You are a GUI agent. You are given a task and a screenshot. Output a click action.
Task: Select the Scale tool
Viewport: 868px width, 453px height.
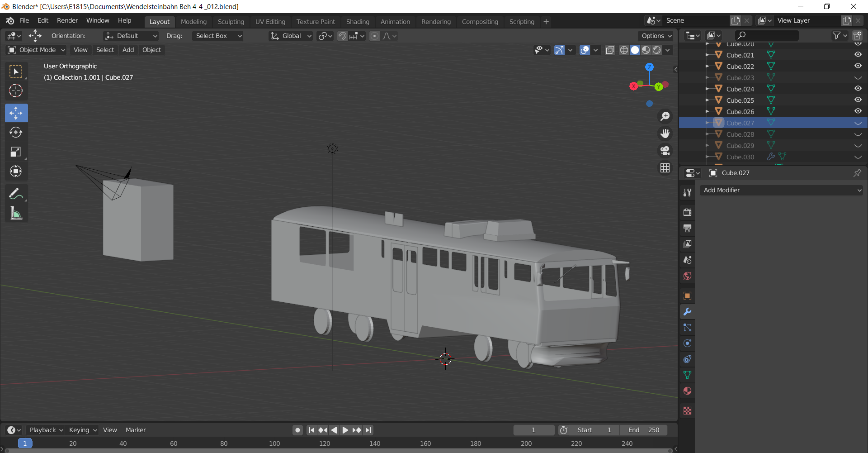tap(16, 152)
